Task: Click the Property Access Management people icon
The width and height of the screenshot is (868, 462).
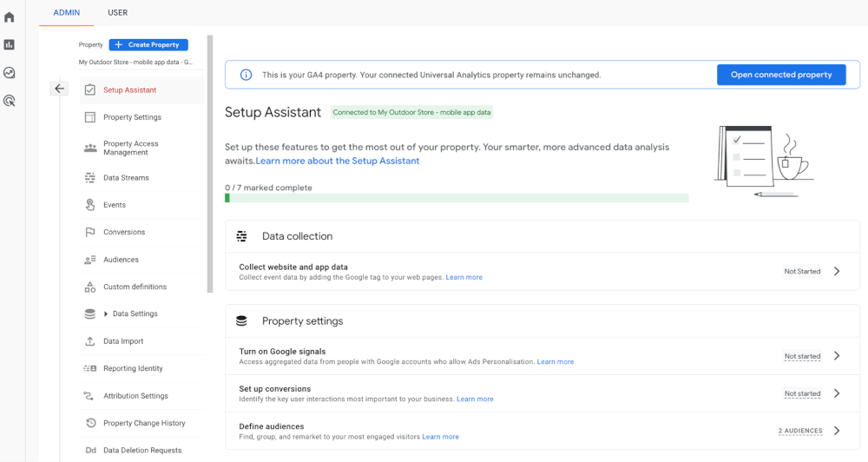Action: click(90, 148)
